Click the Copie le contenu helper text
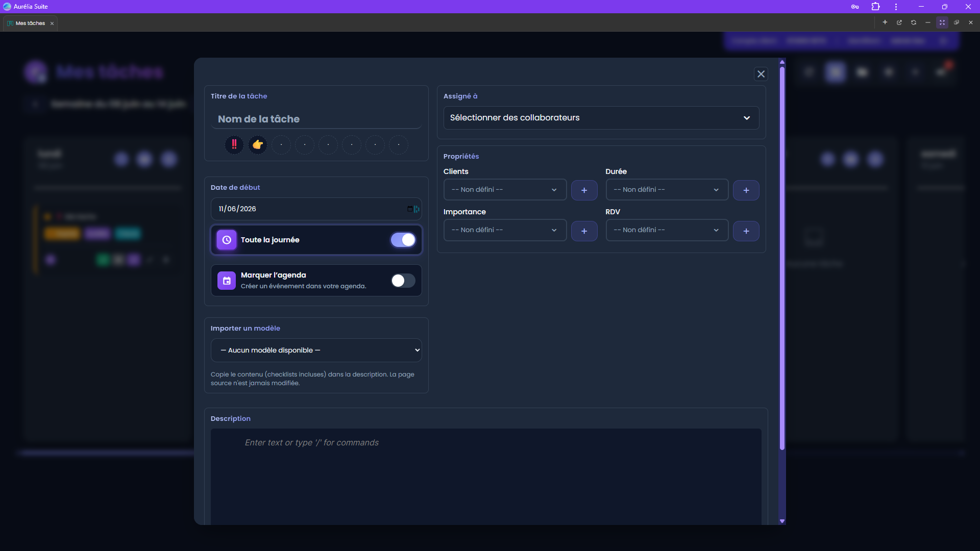The height and width of the screenshot is (551, 980). pyautogui.click(x=312, y=379)
